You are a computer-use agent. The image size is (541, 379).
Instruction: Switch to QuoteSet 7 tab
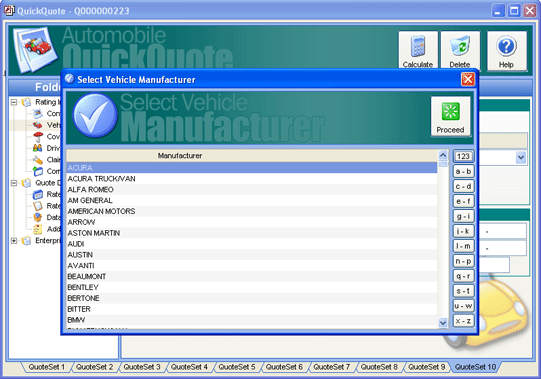(x=332, y=367)
